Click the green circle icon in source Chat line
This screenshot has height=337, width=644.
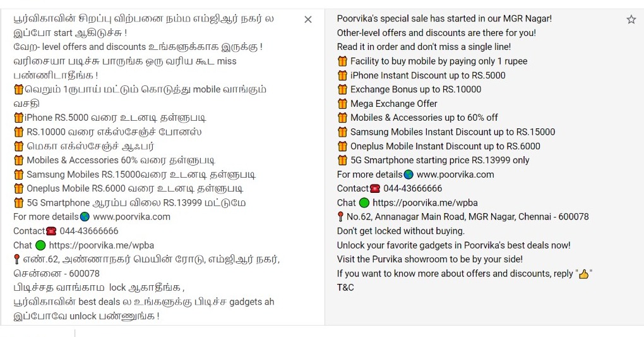click(x=40, y=245)
